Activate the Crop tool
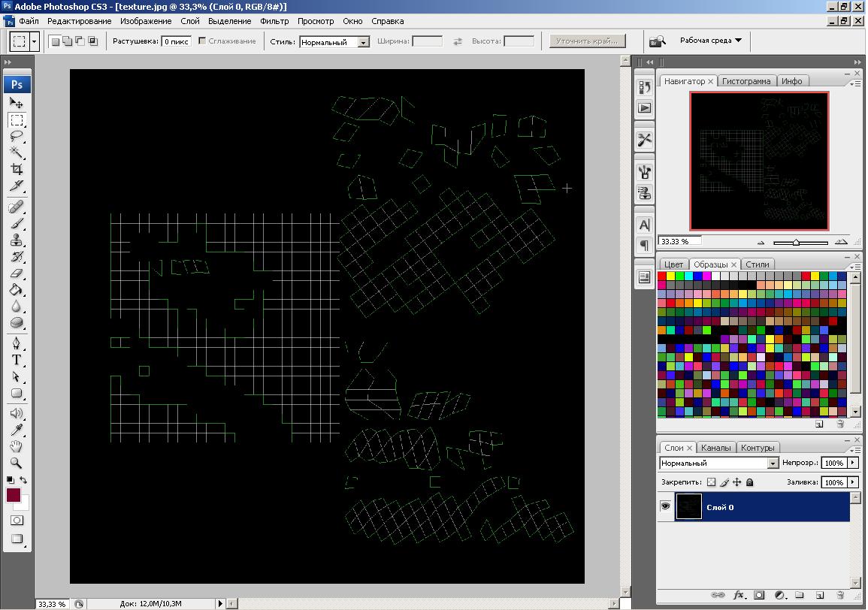 point(16,170)
